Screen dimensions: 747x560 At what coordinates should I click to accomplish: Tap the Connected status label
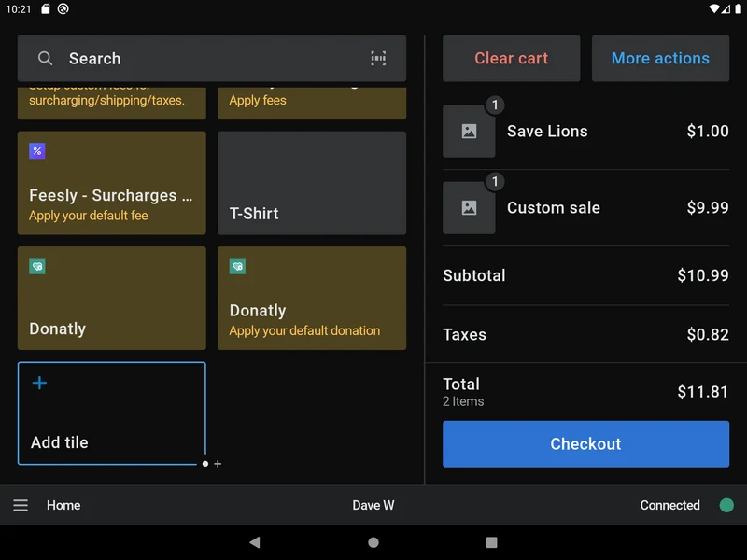pyautogui.click(x=669, y=505)
